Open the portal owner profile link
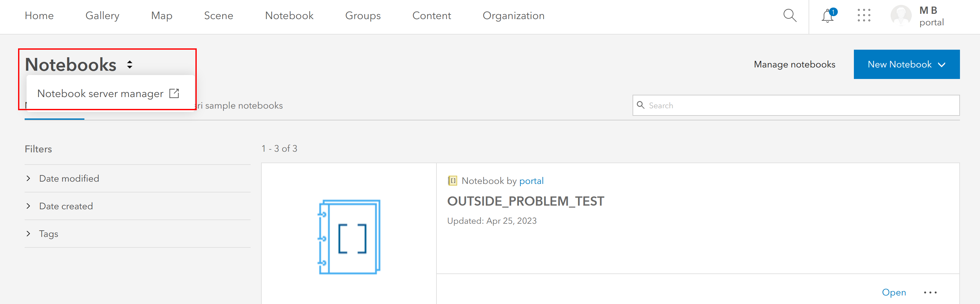The width and height of the screenshot is (980, 304). point(531,181)
